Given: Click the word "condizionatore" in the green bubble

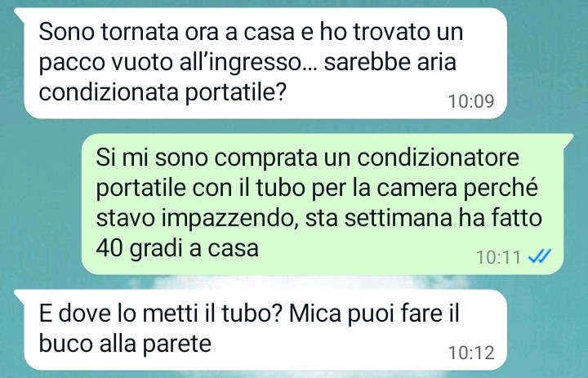Looking at the screenshot, I should coord(438,157).
